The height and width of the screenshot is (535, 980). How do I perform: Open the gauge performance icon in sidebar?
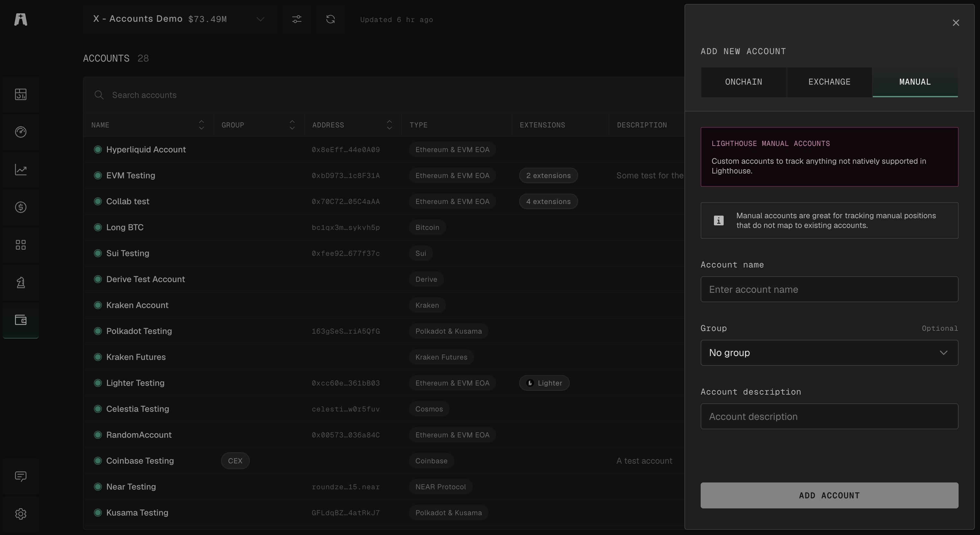tap(20, 132)
